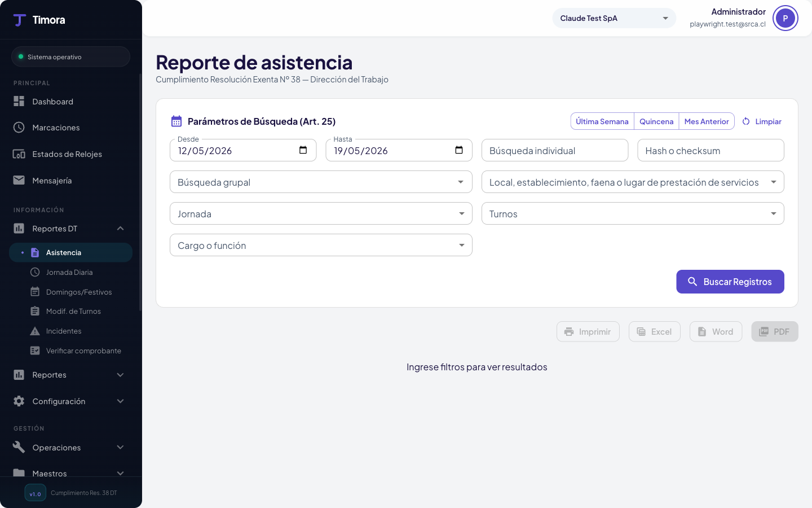Click the Word export button

click(x=716, y=332)
